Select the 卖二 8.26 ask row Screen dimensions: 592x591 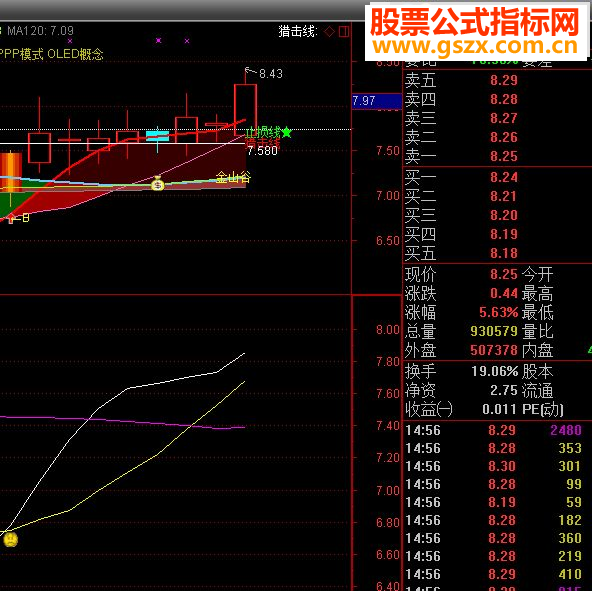pos(498,137)
